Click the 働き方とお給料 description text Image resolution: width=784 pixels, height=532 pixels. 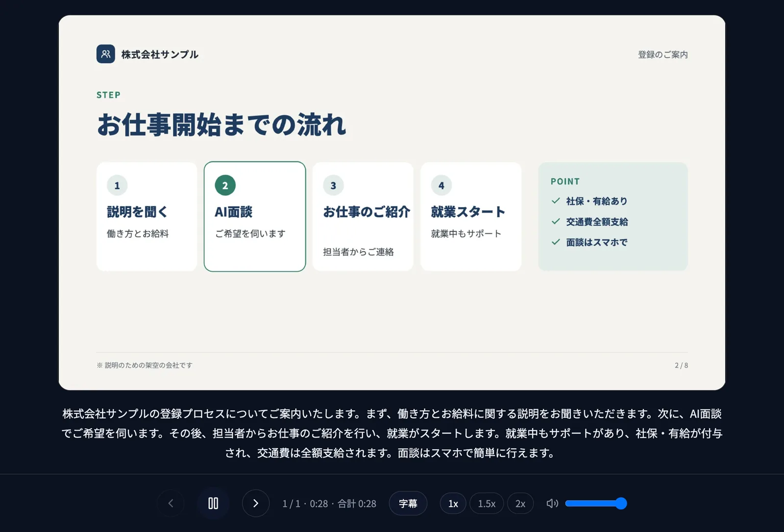click(138, 234)
